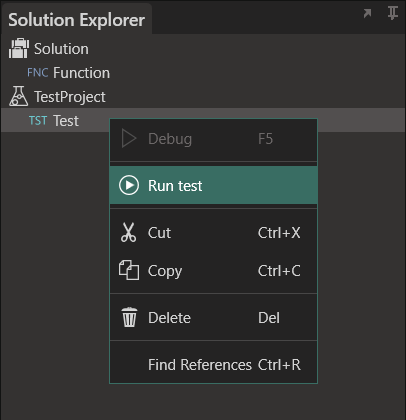Click the scissors Cut icon
406x420 pixels.
(129, 232)
